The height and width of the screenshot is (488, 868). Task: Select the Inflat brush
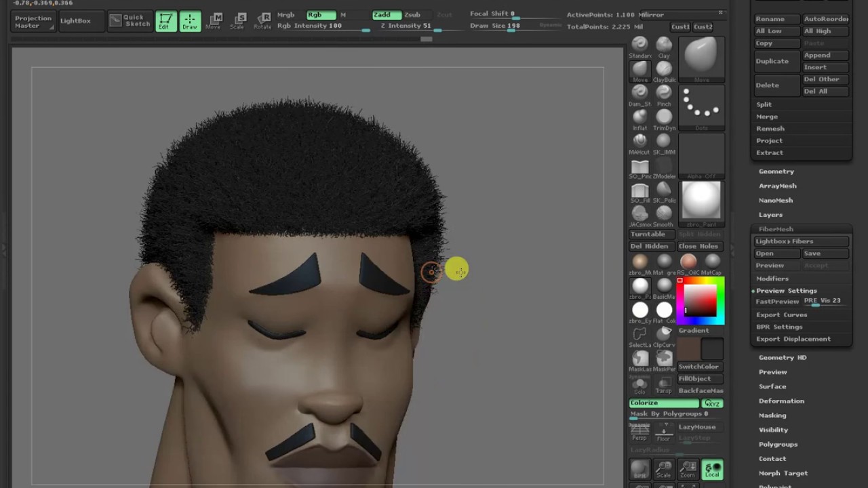click(639, 119)
